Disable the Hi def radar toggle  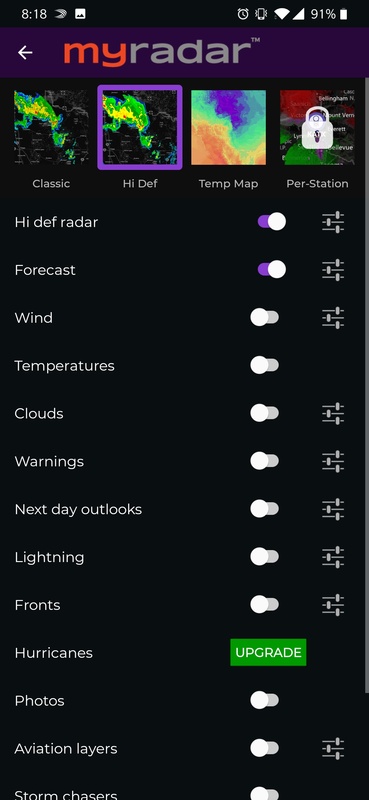(x=272, y=222)
